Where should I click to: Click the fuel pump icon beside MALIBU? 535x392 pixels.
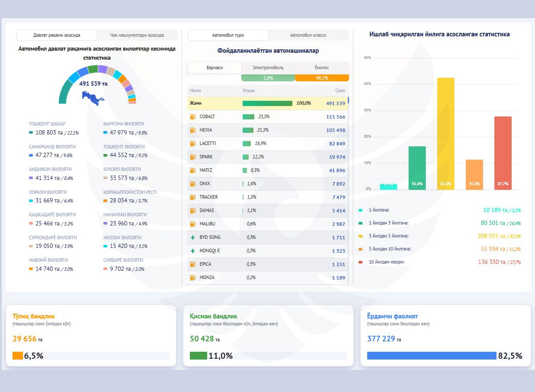pyautogui.click(x=192, y=224)
